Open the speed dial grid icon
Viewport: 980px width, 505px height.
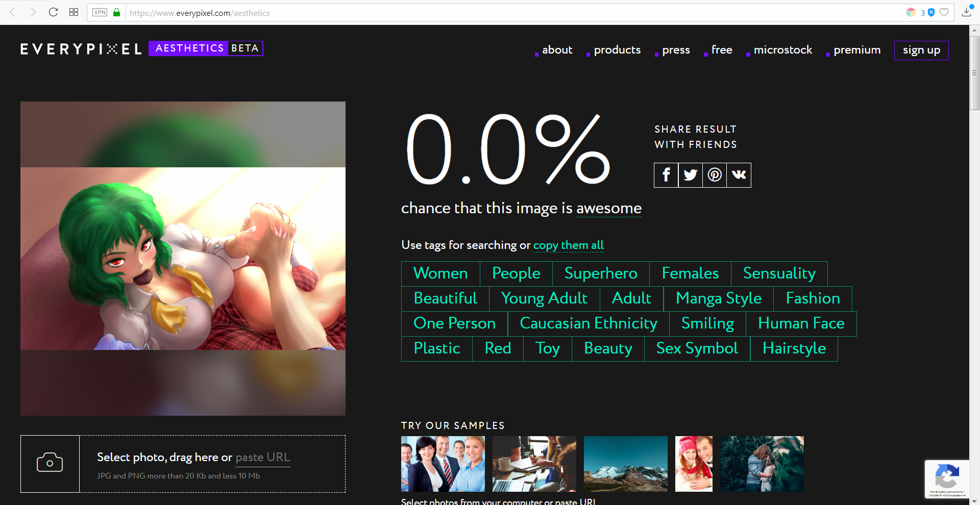(x=73, y=12)
